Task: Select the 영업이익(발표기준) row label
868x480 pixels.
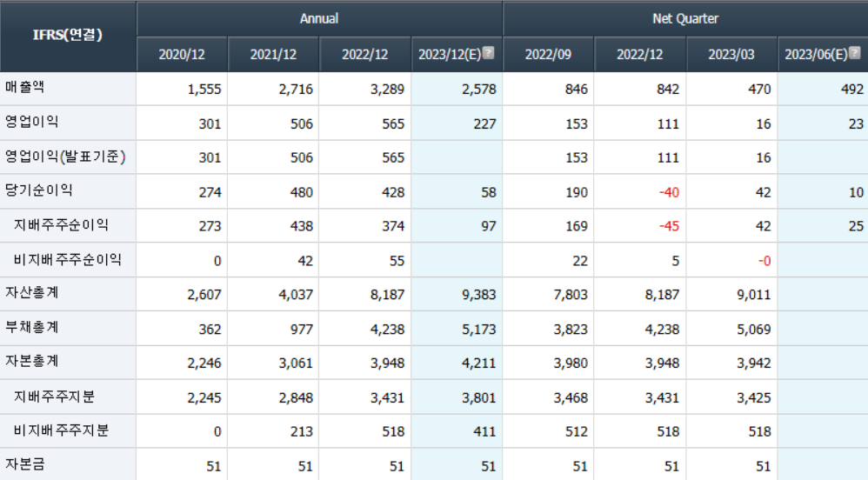Action: pyautogui.click(x=65, y=157)
